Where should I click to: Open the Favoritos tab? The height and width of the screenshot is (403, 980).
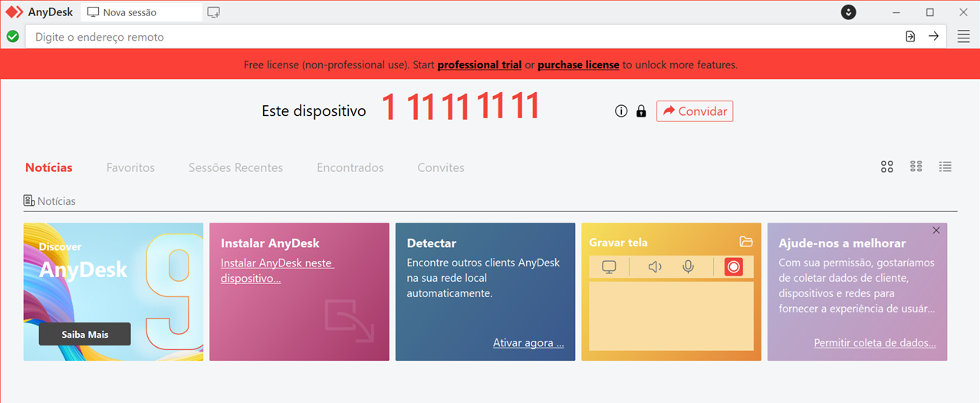point(130,167)
